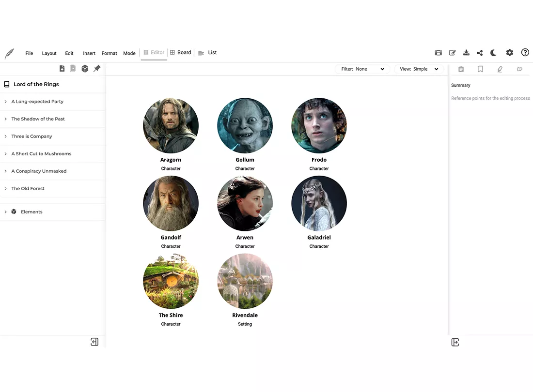Open the View: Simple dropdown
Screen dimensions: 533x392
point(419,69)
